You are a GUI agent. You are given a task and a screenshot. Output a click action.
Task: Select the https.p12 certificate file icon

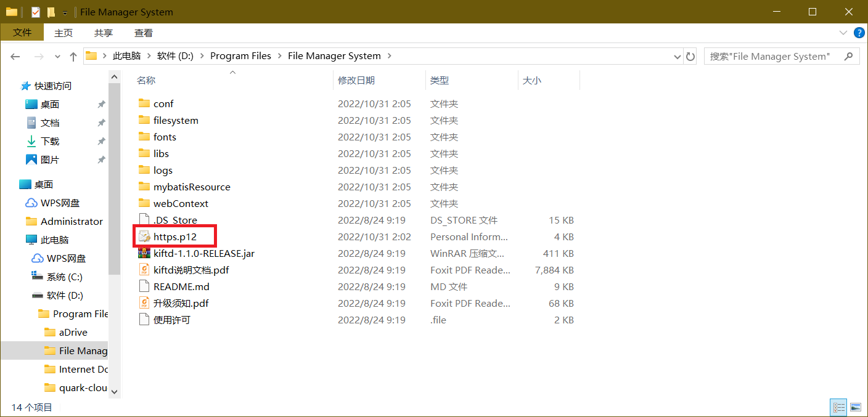point(144,237)
